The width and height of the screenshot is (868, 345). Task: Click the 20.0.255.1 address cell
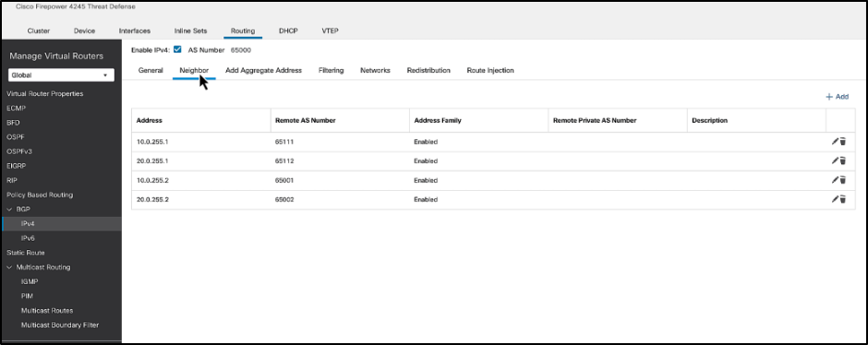pos(152,161)
